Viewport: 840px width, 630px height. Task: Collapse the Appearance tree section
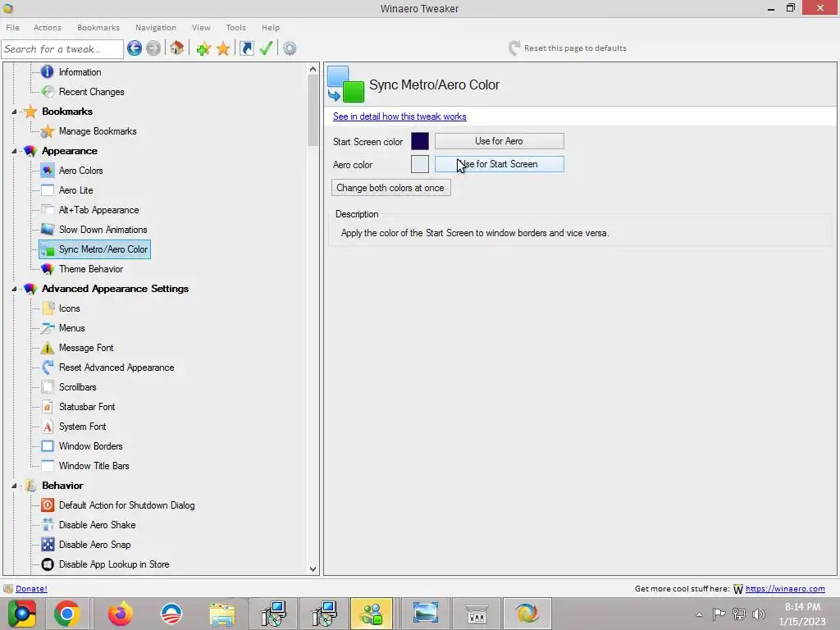15,151
